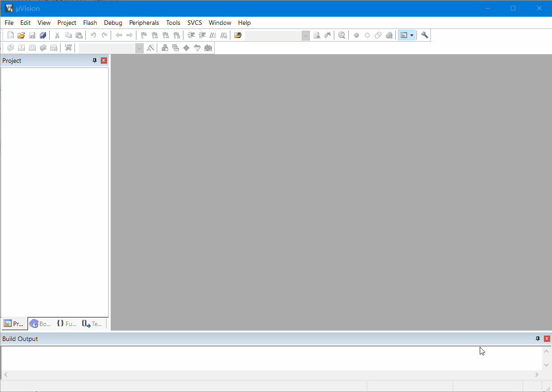Image resolution: width=552 pixels, height=392 pixels.
Task: Open the File menu
Action: [9, 23]
